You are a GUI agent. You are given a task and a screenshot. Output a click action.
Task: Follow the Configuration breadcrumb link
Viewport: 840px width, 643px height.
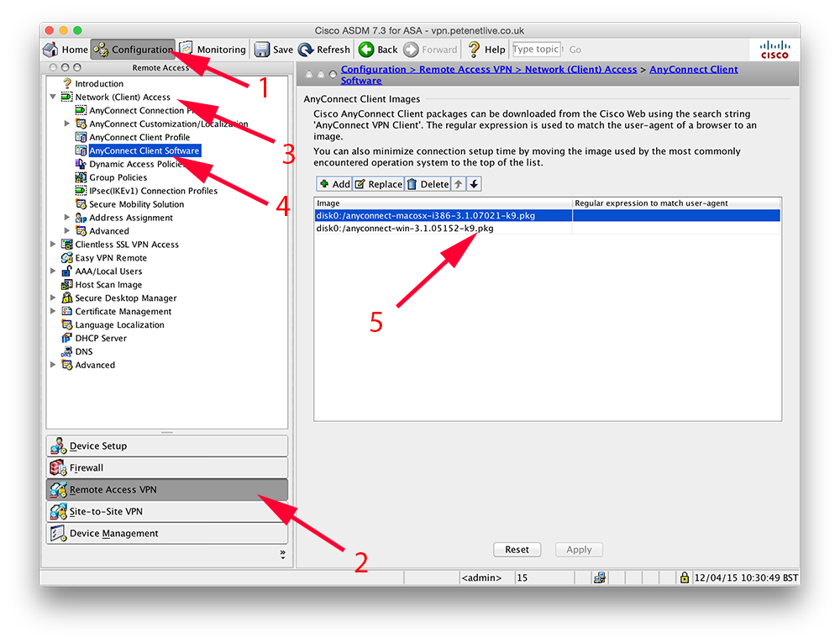click(374, 69)
